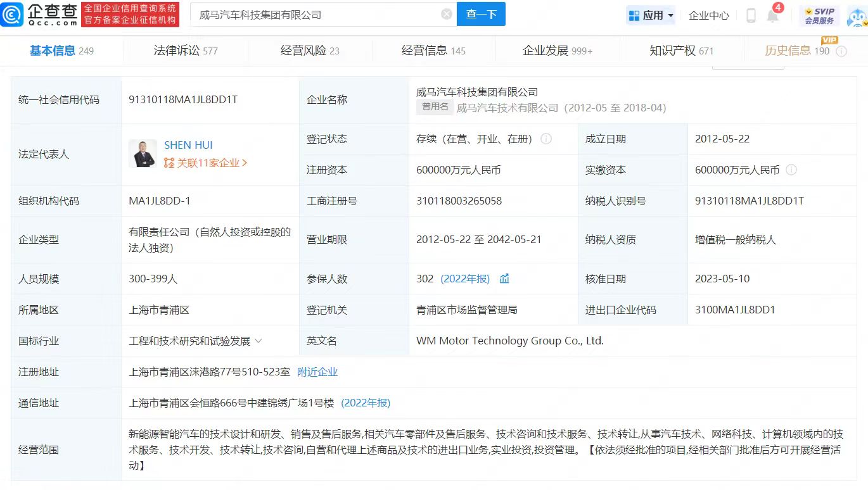Click the red 全国企业信用查询系统 banner
868x490 pixels.
pos(130,15)
